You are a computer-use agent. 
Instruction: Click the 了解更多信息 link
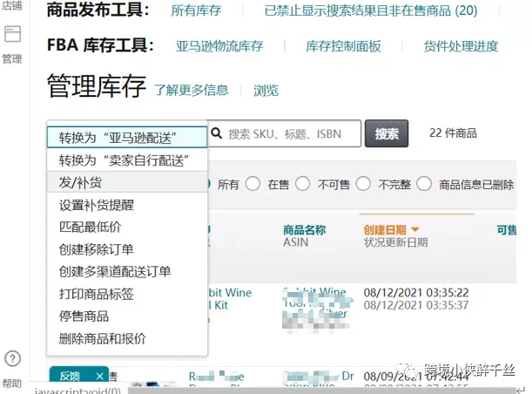tap(192, 90)
